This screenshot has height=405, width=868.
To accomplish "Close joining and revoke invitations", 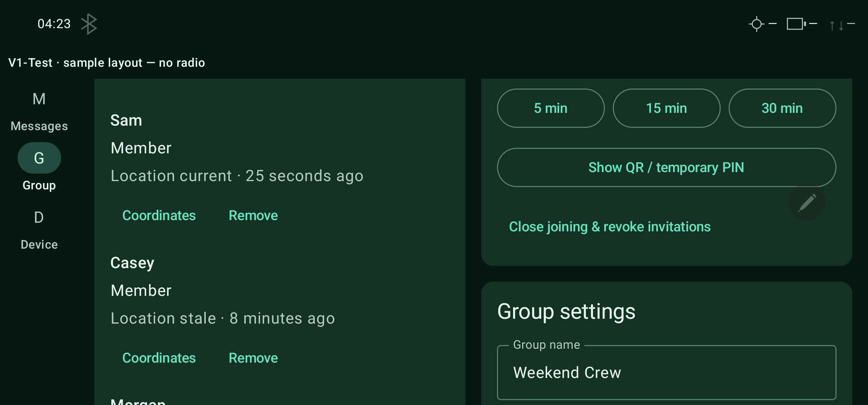I will tap(610, 227).
